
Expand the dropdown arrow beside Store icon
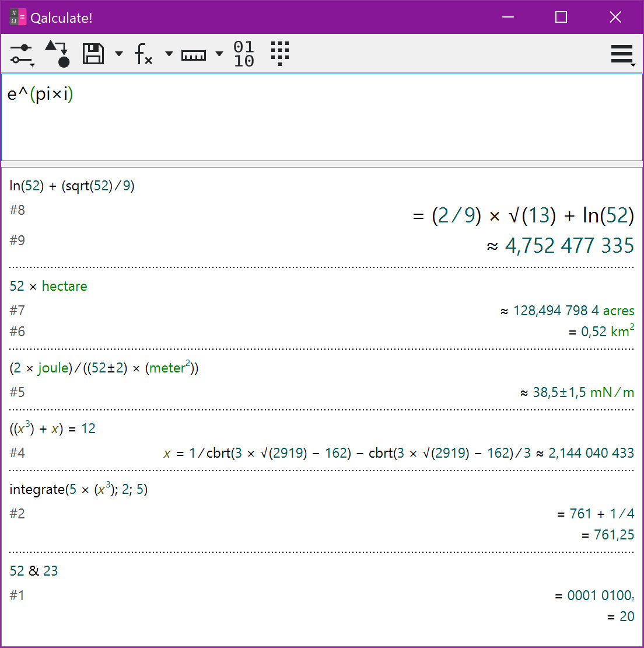pyautogui.click(x=119, y=54)
